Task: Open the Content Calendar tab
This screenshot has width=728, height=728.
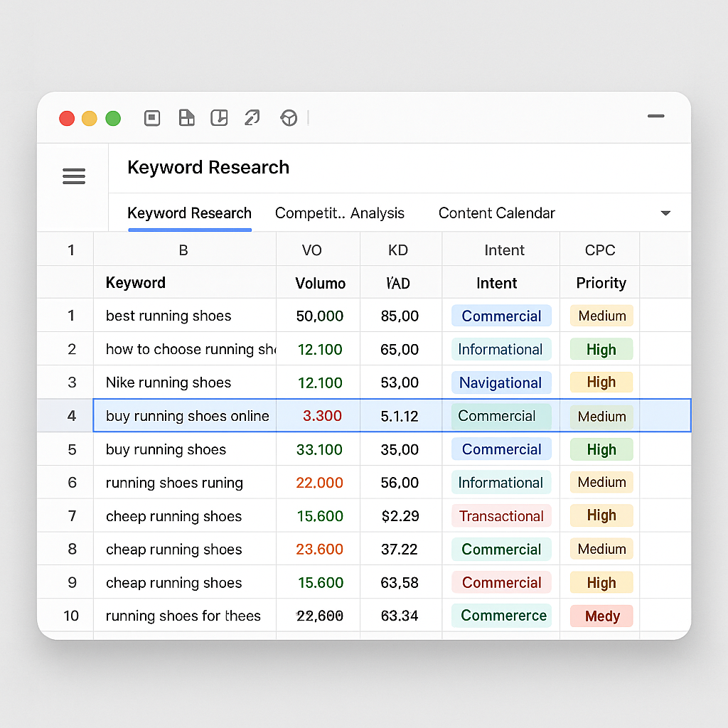Action: point(496,213)
